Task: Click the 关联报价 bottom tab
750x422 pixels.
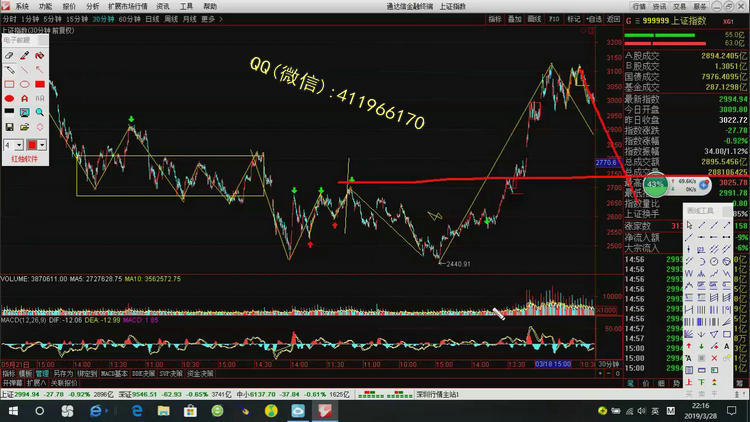Action: point(64,383)
